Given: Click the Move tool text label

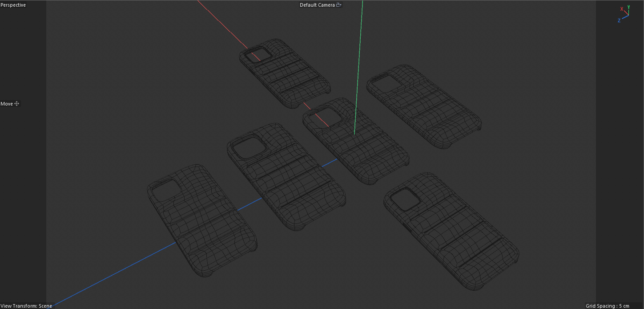Looking at the screenshot, I should point(7,104).
